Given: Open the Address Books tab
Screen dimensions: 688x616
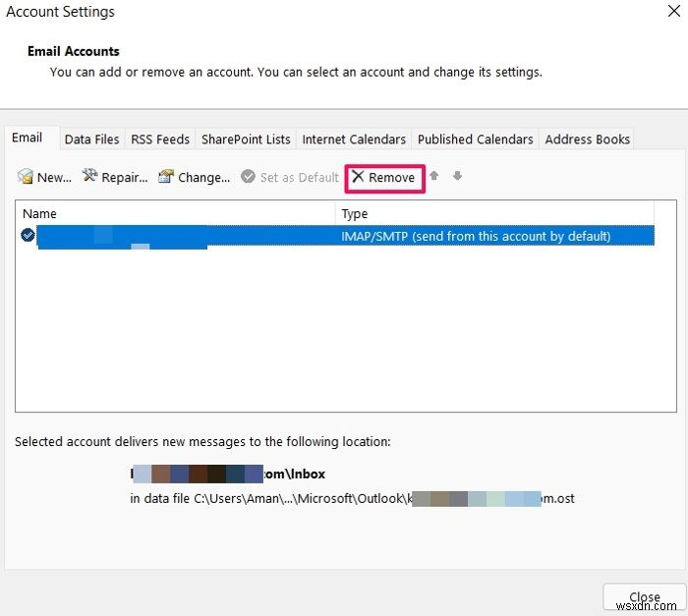Looking at the screenshot, I should (x=587, y=140).
